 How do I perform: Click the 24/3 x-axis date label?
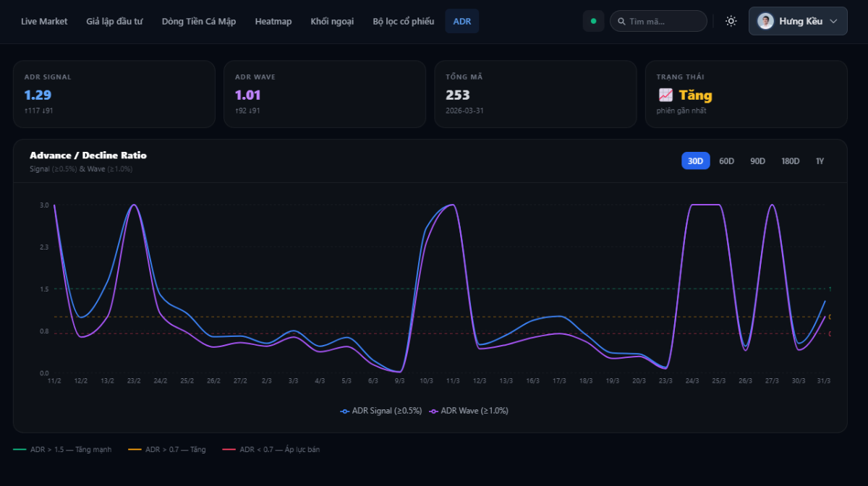point(692,380)
